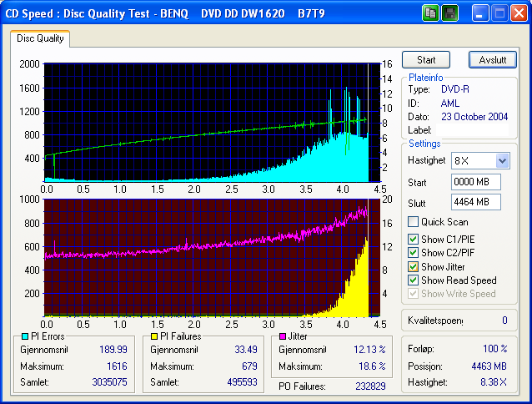Enable the Quick Scan checkbox

tap(413, 222)
